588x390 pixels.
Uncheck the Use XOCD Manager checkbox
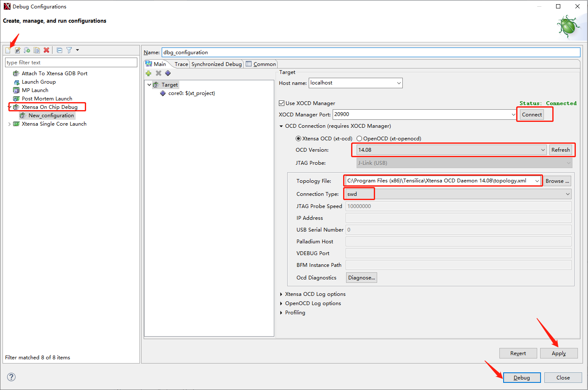point(282,103)
